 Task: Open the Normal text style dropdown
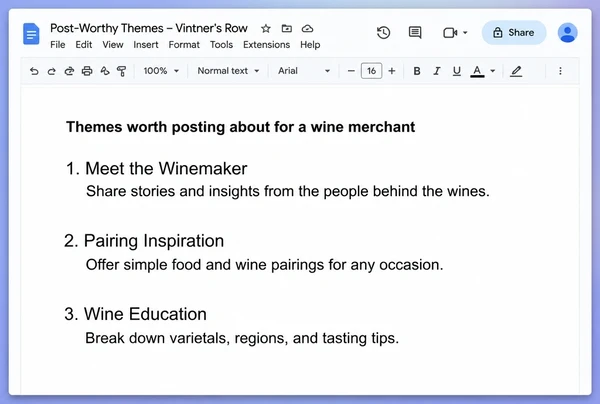(228, 71)
